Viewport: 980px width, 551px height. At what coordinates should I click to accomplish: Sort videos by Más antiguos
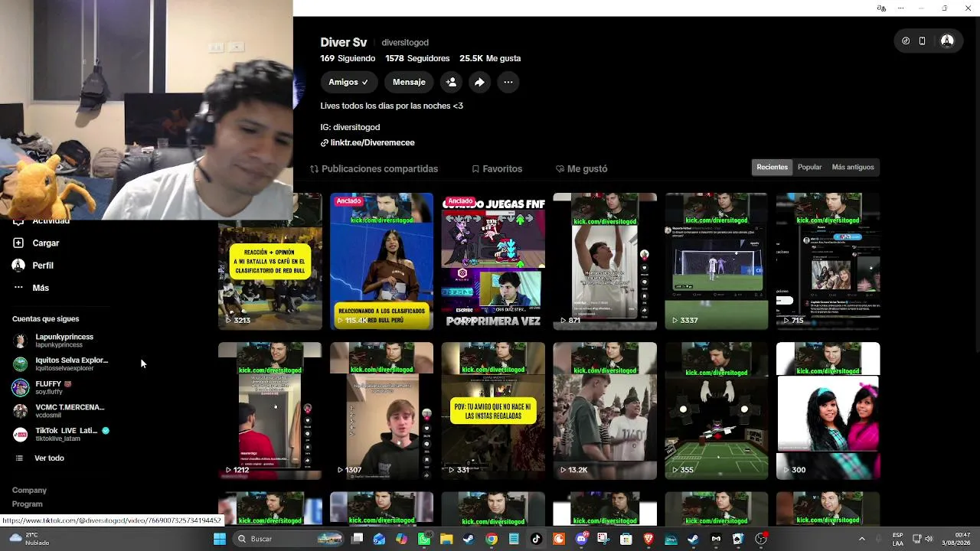click(853, 167)
